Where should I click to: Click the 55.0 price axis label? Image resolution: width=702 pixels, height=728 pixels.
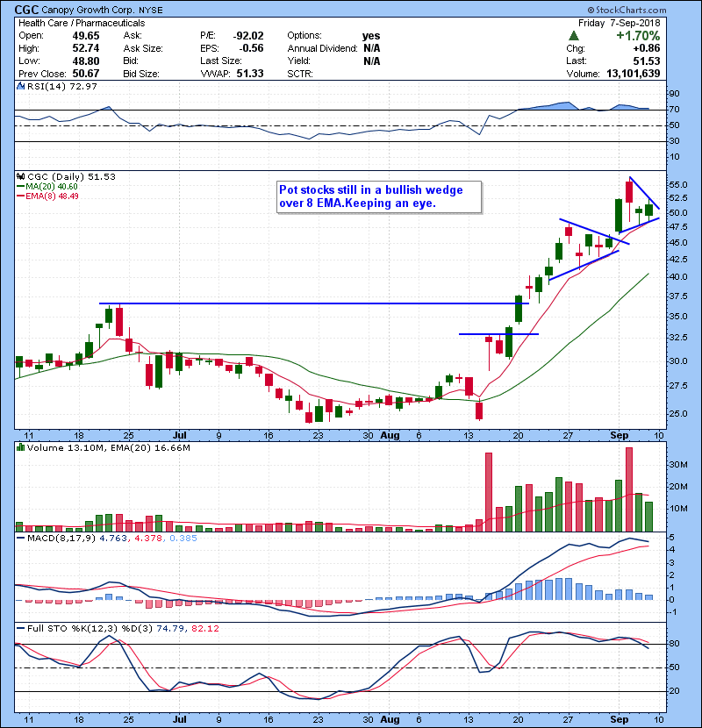(677, 185)
